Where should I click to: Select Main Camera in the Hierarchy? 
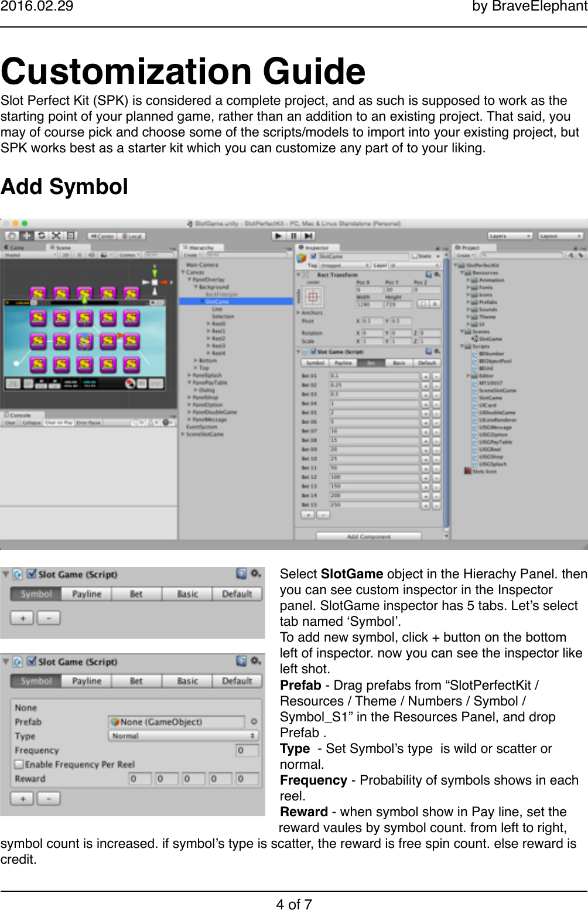pyautogui.click(x=201, y=265)
